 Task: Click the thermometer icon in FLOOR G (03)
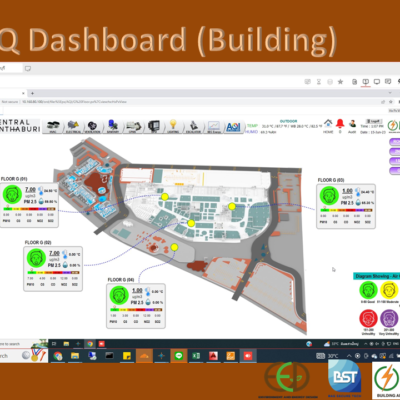pyautogui.click(x=358, y=192)
